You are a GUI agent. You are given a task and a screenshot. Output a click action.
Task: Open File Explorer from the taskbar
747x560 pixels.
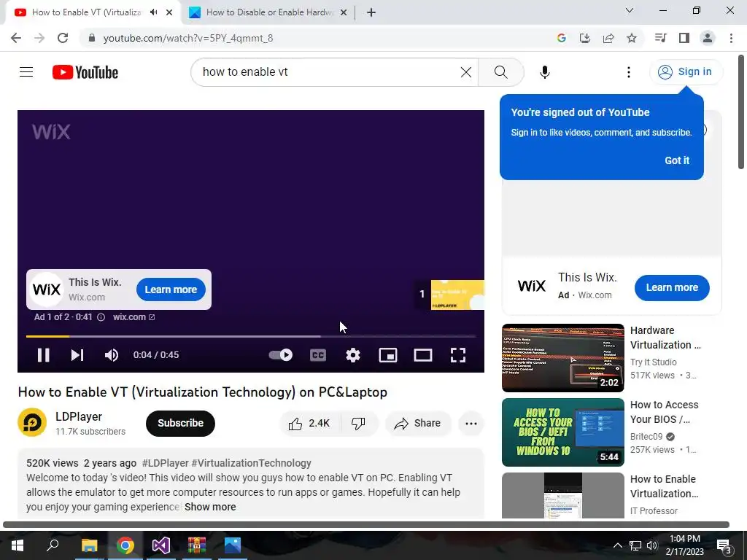click(89, 545)
